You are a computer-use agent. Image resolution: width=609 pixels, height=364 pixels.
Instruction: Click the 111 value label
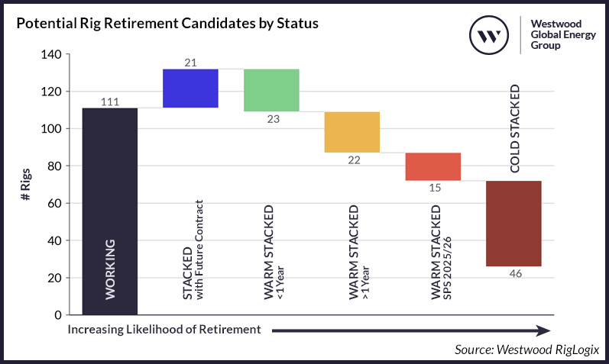coord(109,101)
